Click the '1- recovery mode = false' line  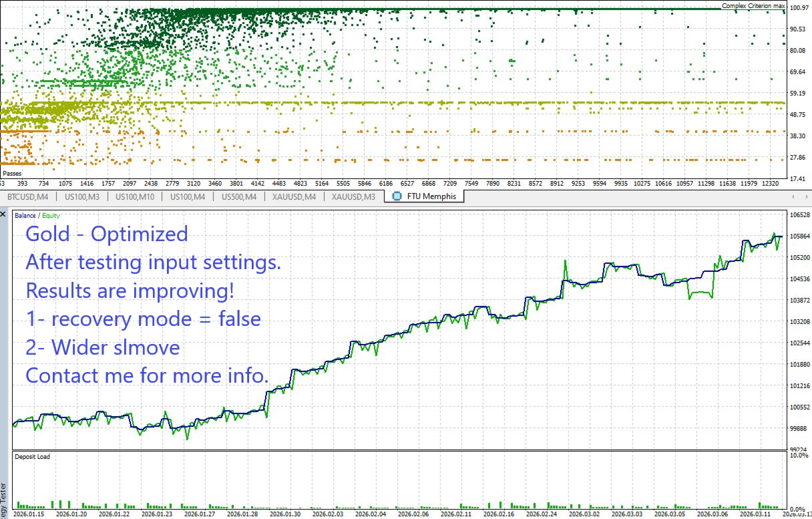[x=143, y=319]
